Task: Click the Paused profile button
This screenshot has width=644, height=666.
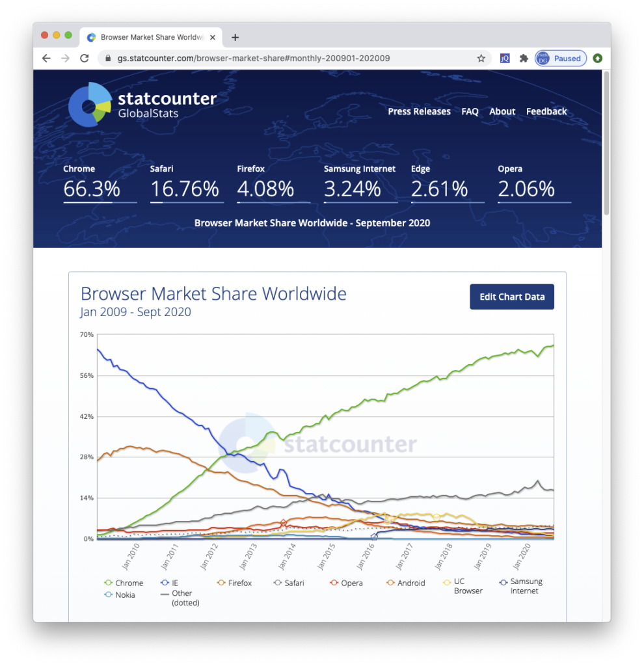Action: pyautogui.click(x=560, y=59)
